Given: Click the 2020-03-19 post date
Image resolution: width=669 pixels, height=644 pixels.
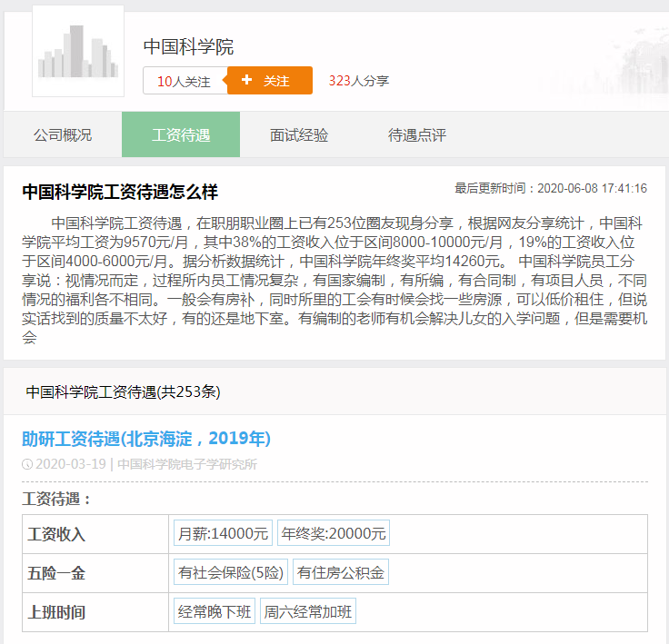Looking at the screenshot, I should (71, 464).
